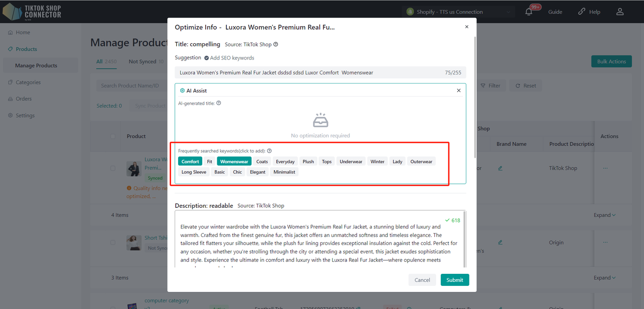Click help icon next to TikTok Shop source
644x309 pixels.
click(x=276, y=44)
